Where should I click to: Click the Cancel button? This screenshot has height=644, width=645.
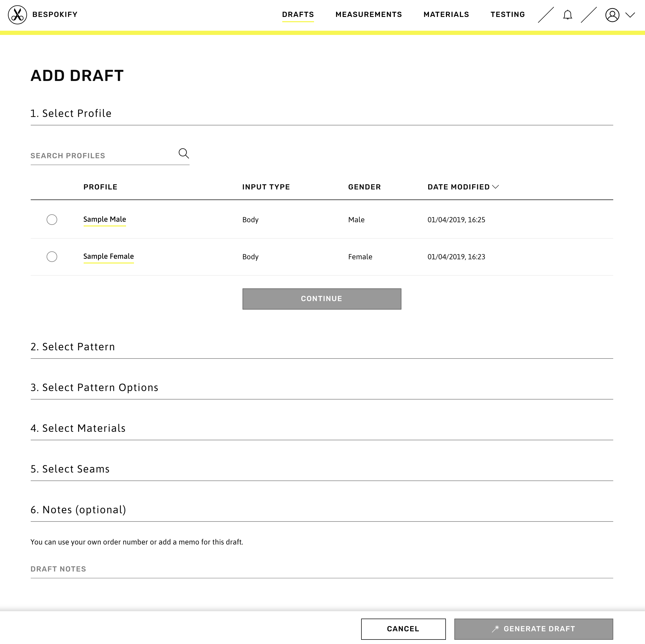[404, 629]
